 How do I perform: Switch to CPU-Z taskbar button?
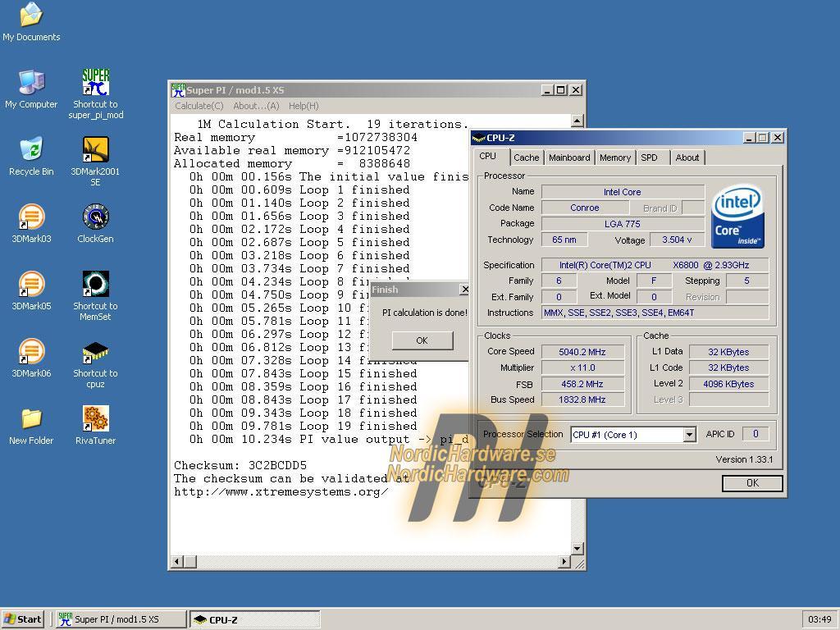(255, 619)
